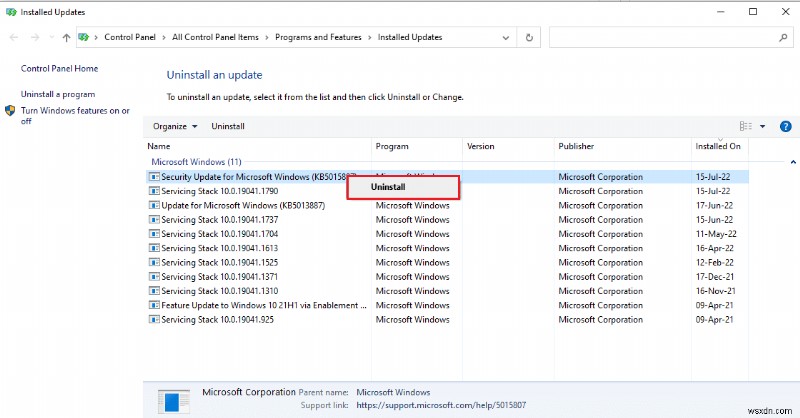Sort by the Installed On column header
800x418 pixels.
(719, 146)
